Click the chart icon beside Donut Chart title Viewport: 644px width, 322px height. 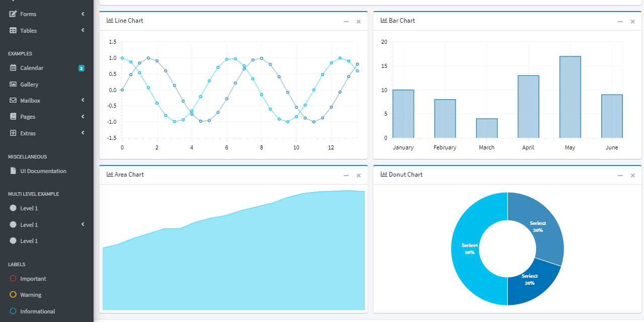coord(384,174)
